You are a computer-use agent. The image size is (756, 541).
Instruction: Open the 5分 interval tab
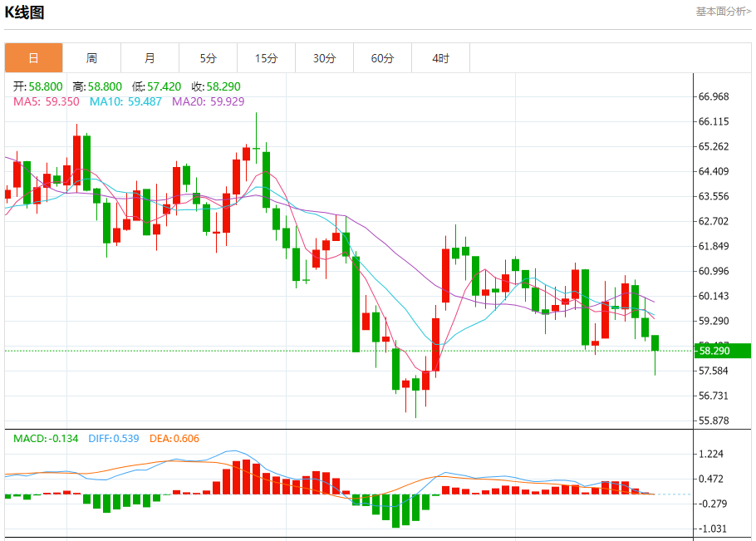click(x=208, y=58)
